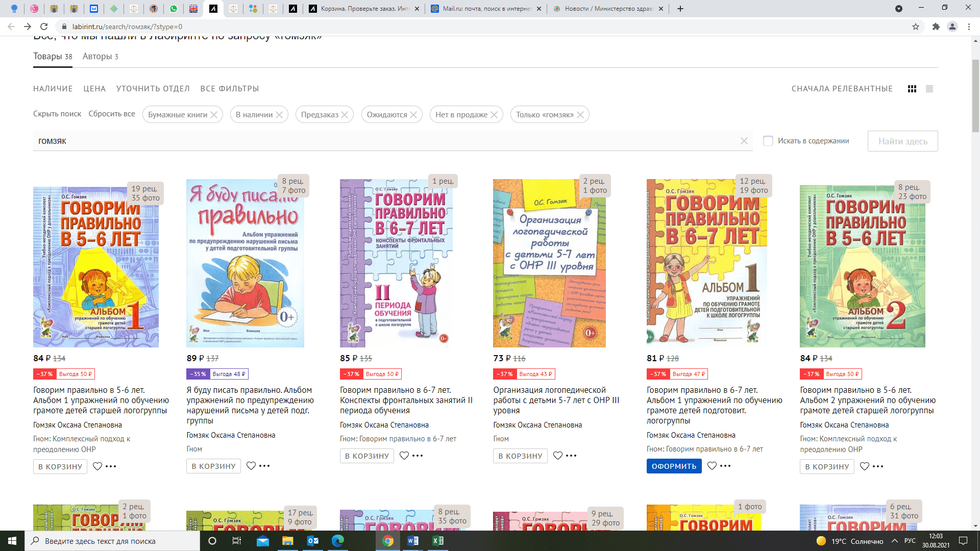Open more options dots for "Я буду писать правильно"
Image resolution: width=980 pixels, height=551 pixels.
264,466
